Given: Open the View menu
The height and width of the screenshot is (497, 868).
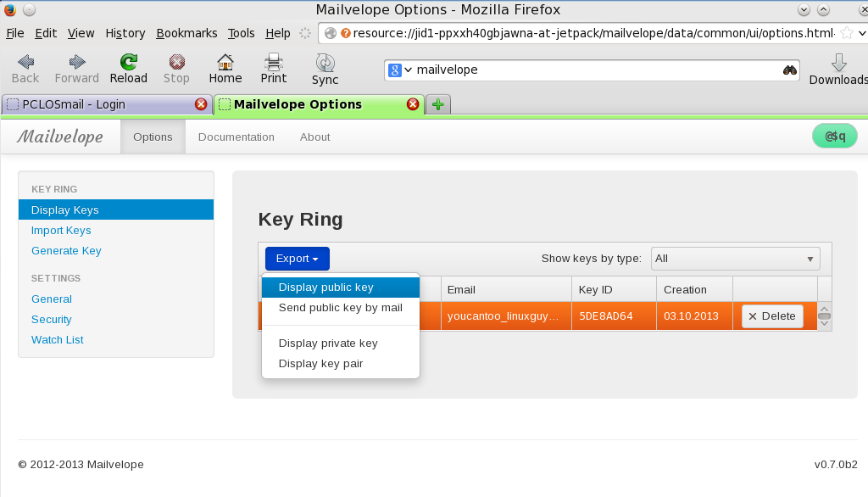Looking at the screenshot, I should [x=81, y=33].
